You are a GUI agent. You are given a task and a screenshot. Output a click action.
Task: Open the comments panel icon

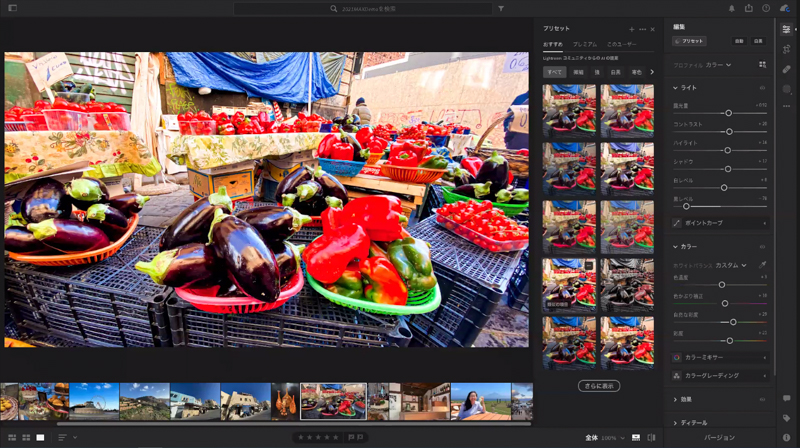786,398
